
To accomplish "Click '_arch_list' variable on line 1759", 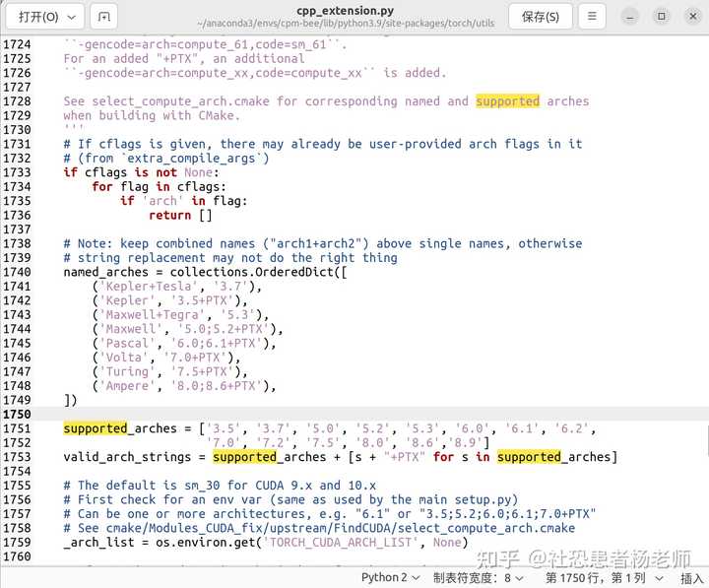I will [x=98, y=542].
